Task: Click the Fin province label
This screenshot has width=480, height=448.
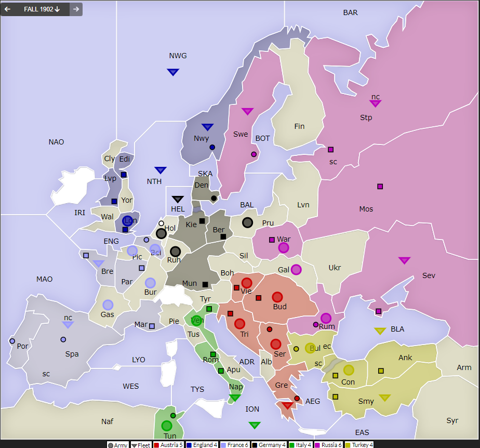Action: tap(299, 126)
